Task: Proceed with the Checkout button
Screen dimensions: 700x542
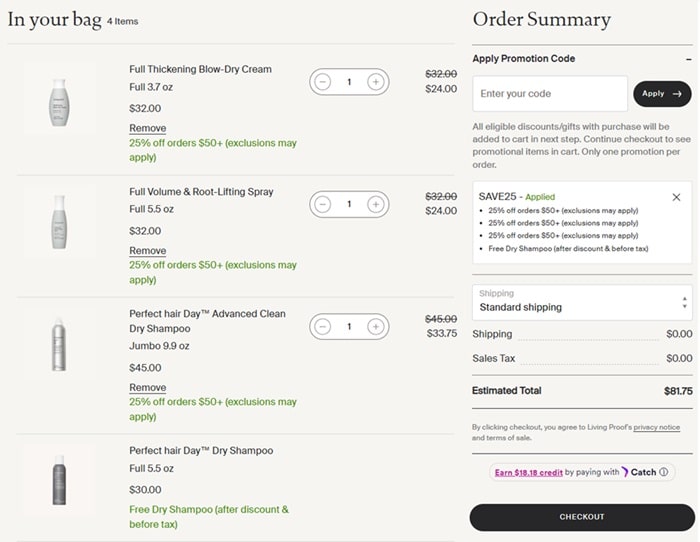Action: [582, 517]
